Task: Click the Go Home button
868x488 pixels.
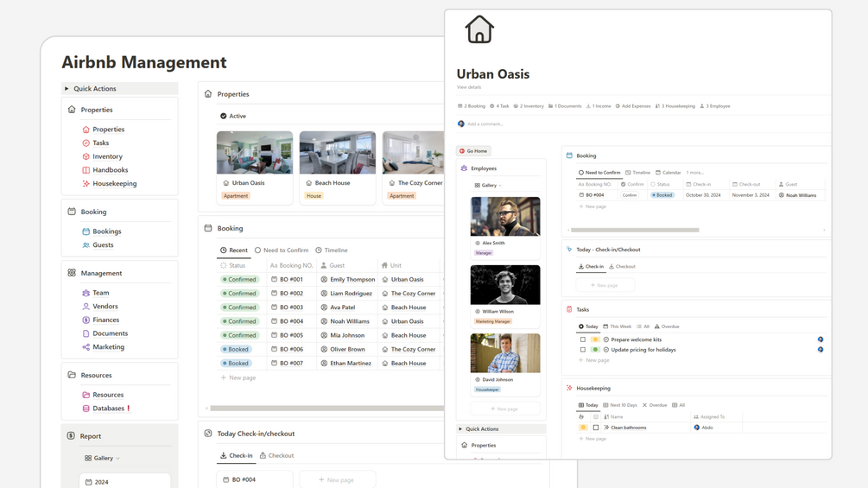Action: click(473, 151)
